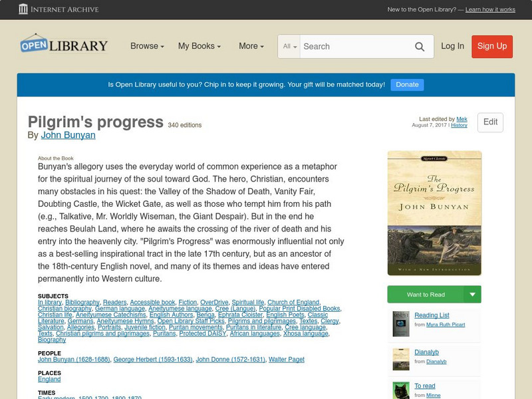Screen dimensions: 532x399
Task: Select the Readers subject link
Action: (x=114, y=303)
